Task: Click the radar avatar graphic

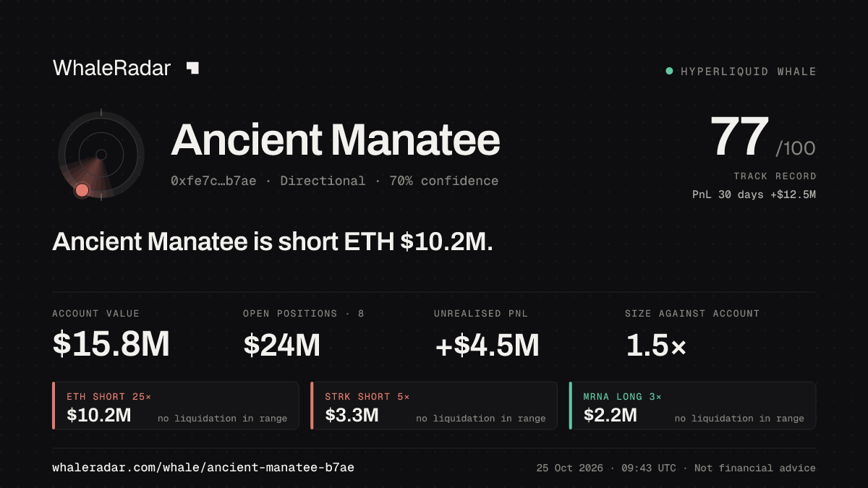Action: [x=101, y=154]
